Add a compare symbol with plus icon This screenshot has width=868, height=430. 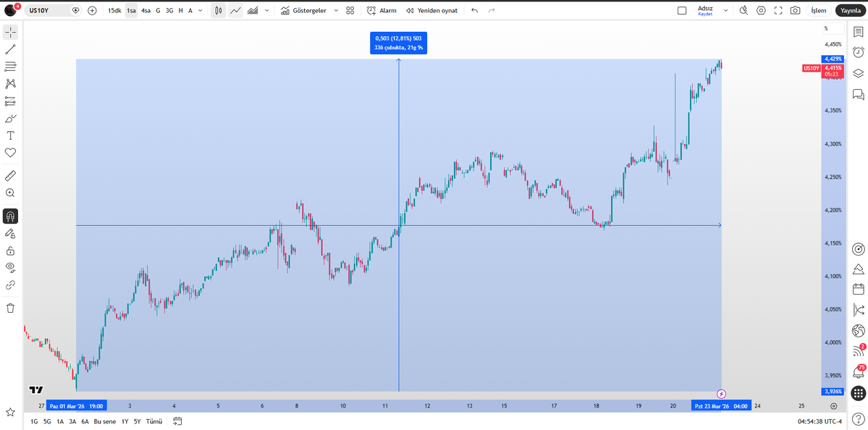point(92,11)
